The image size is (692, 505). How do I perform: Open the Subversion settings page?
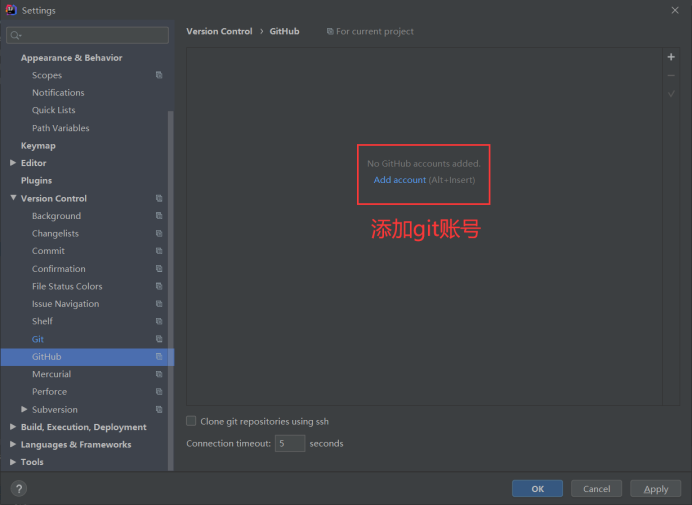55,409
